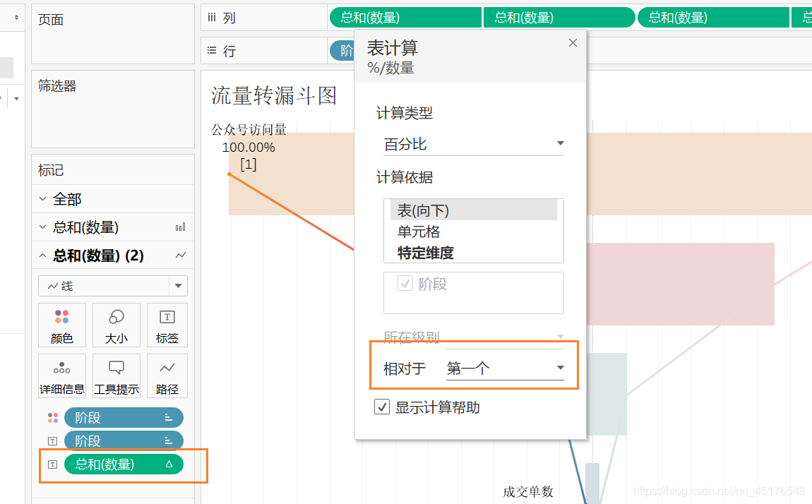Expand the 总和(数量) marks section
Screen dimensions: 812x504
(43, 227)
